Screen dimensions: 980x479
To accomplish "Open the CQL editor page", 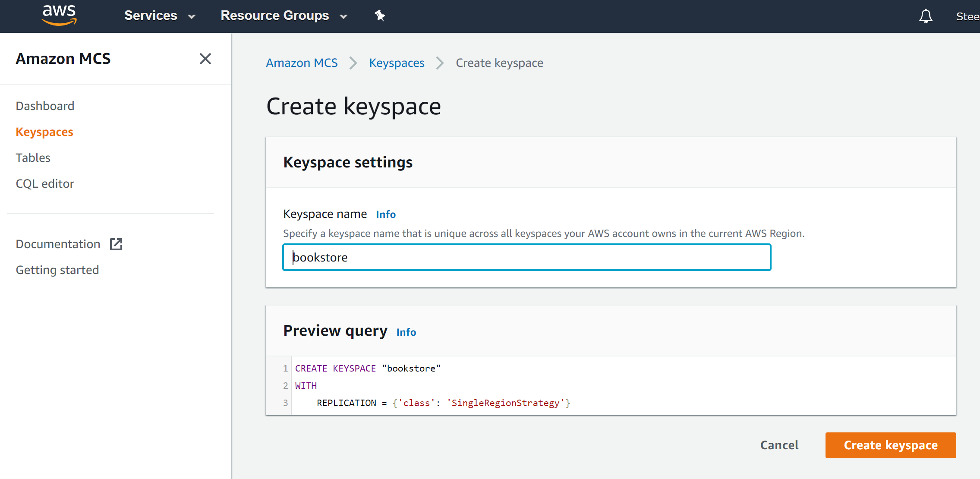I will click(45, 183).
